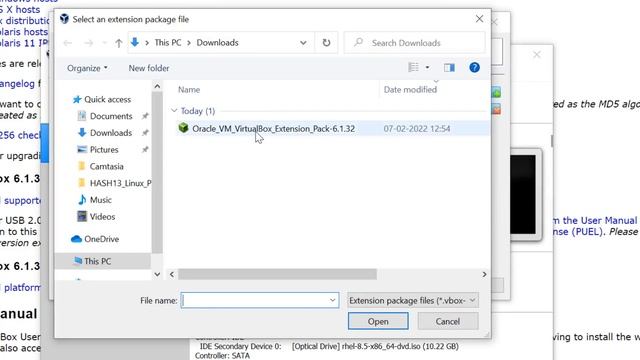Click the Up one level arrow
Image resolution: width=640 pixels, height=360 pixels.
118,43
